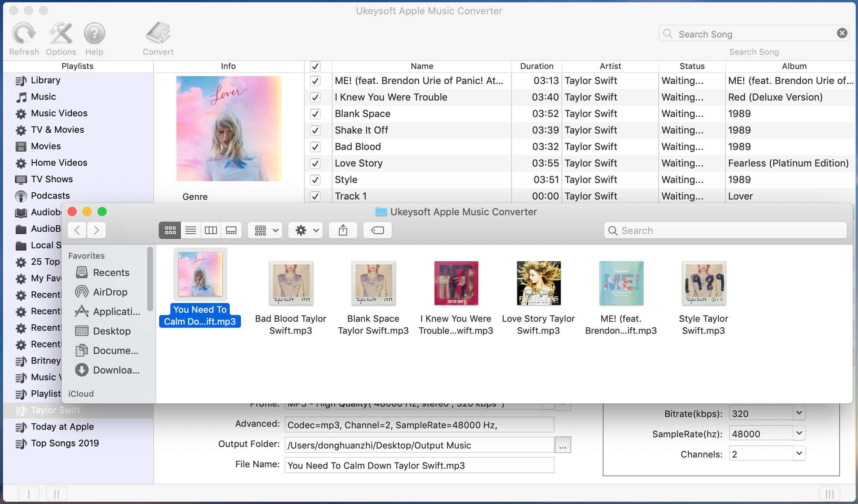Toggle checkbox for Shake It Off track
858x504 pixels.
tap(314, 131)
